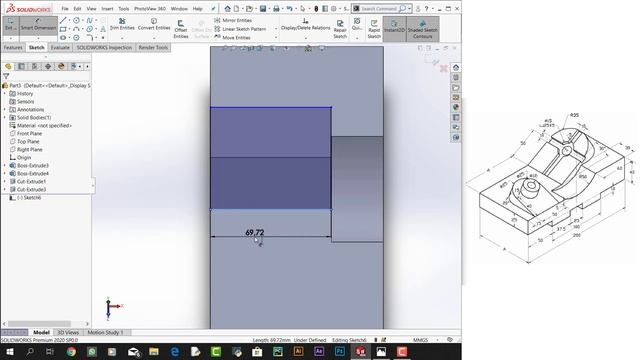Image resolution: width=640 pixels, height=360 pixels.
Task: Click Offset Entities tool
Action: [181, 29]
